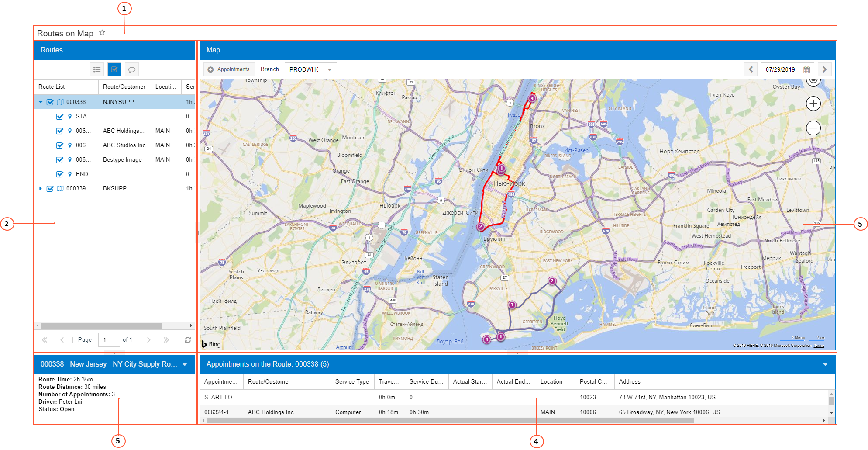Refresh the route list
868x450 pixels.
(188, 340)
